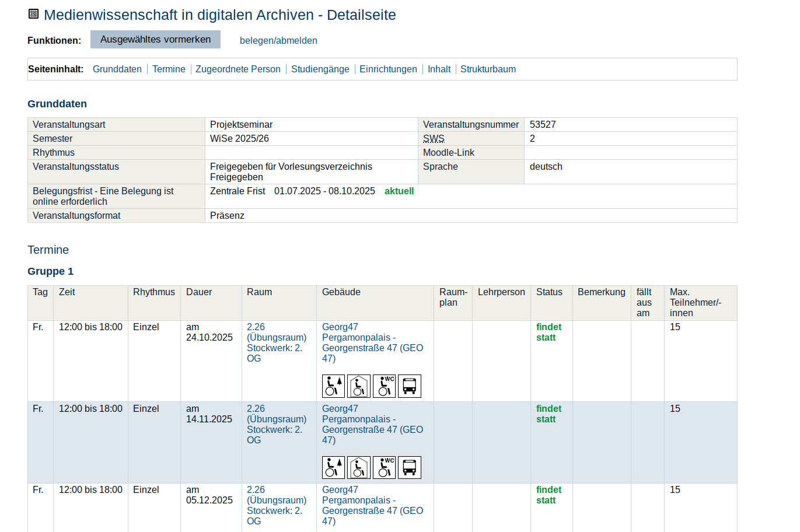The image size is (800, 532).
Task: Click accessible building entrance icon for 14.11.2025
Action: pos(359,467)
